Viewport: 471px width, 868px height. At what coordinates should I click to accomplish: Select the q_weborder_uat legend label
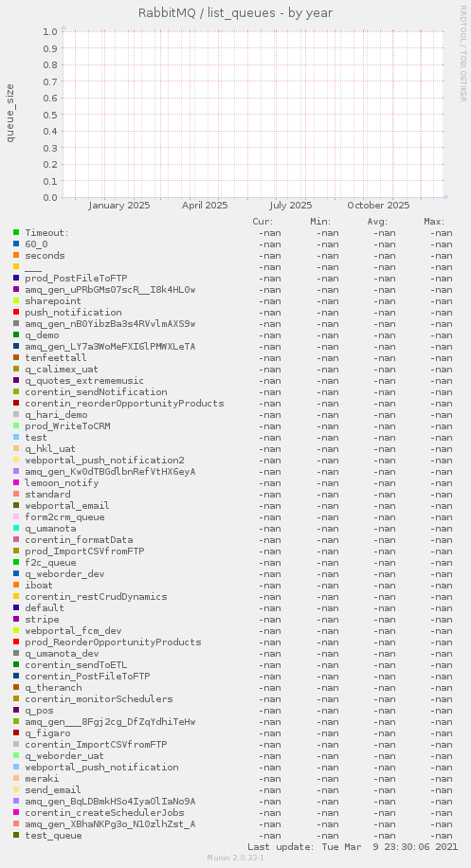click(64, 755)
